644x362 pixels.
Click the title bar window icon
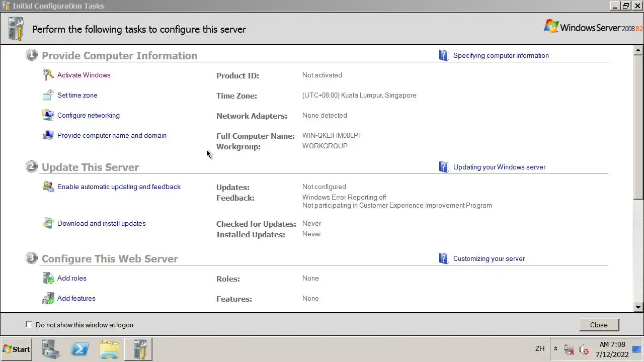pyautogui.click(x=6, y=6)
